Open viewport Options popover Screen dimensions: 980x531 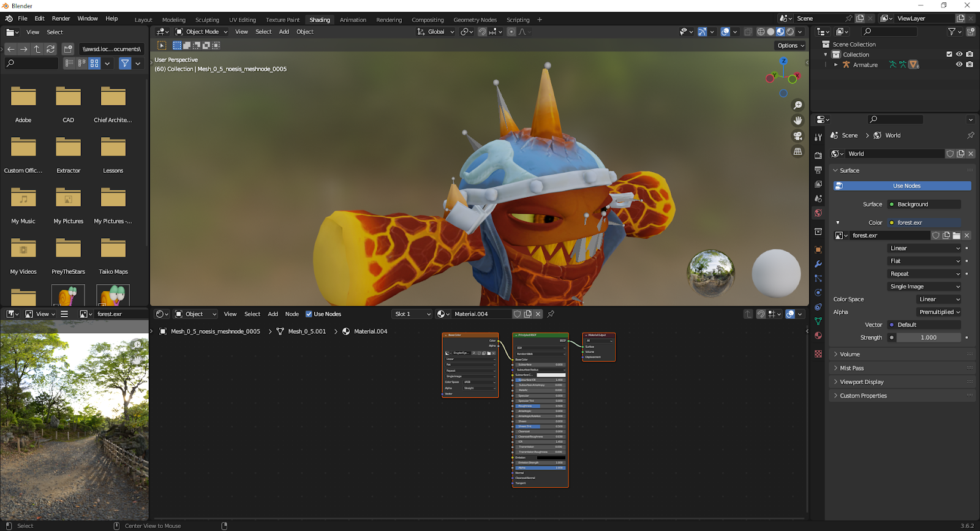click(790, 45)
